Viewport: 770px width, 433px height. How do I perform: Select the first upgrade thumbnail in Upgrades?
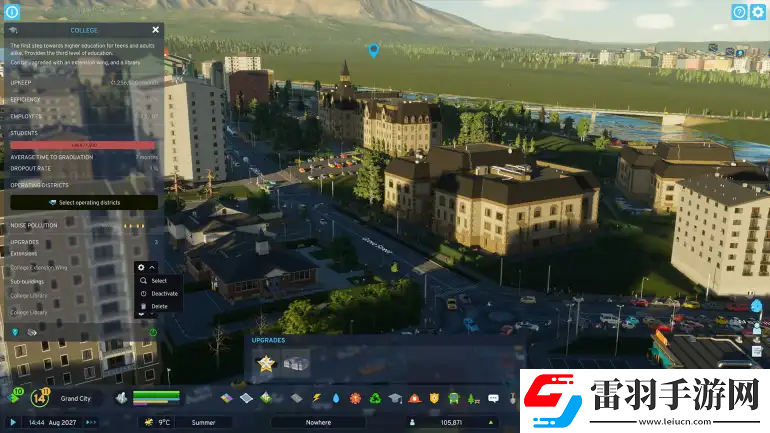[x=266, y=363]
